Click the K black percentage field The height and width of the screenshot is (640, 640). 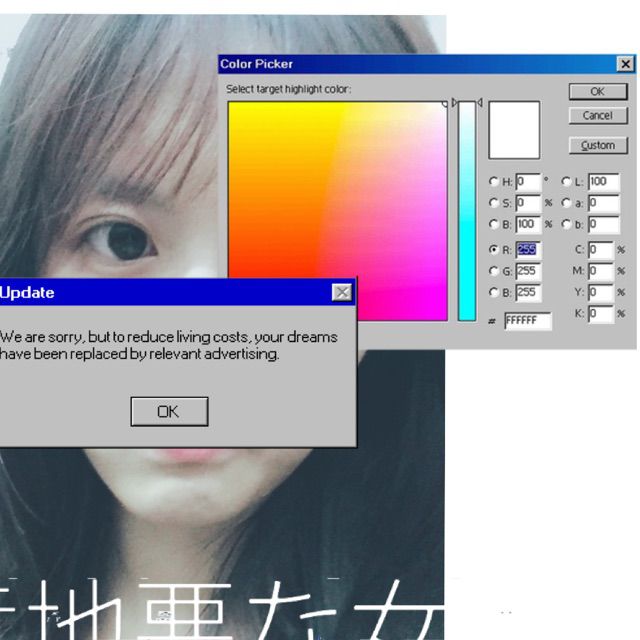tap(600, 314)
